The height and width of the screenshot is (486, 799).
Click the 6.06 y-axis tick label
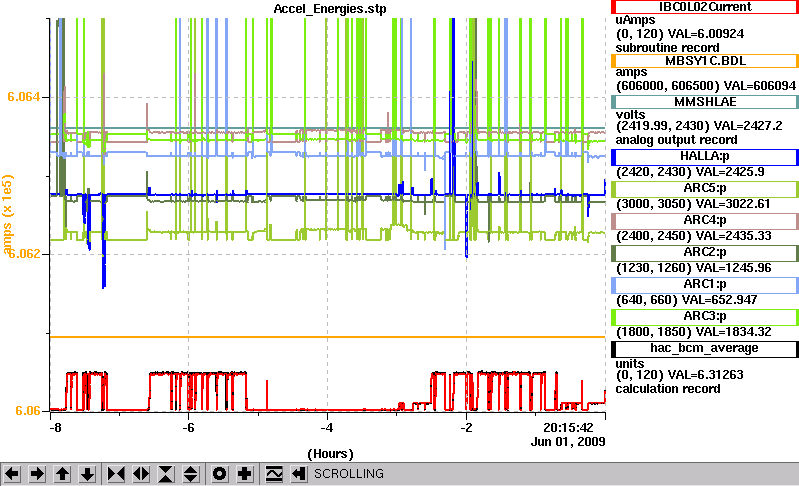click(28, 411)
